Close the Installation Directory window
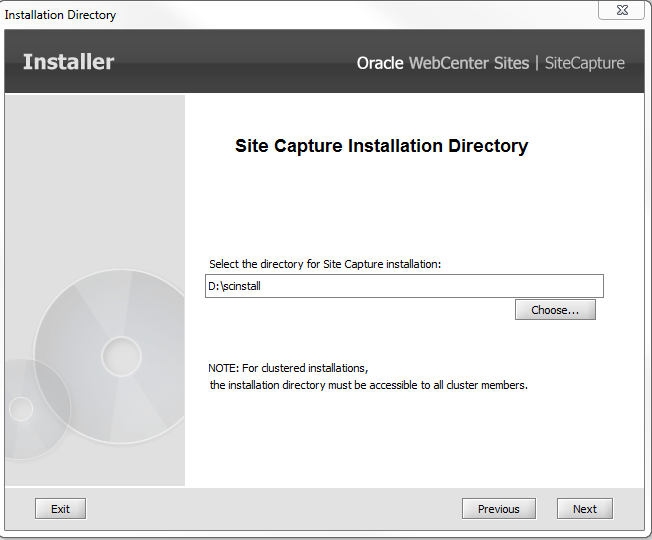Screen dimensions: 652x540 pos(622,10)
